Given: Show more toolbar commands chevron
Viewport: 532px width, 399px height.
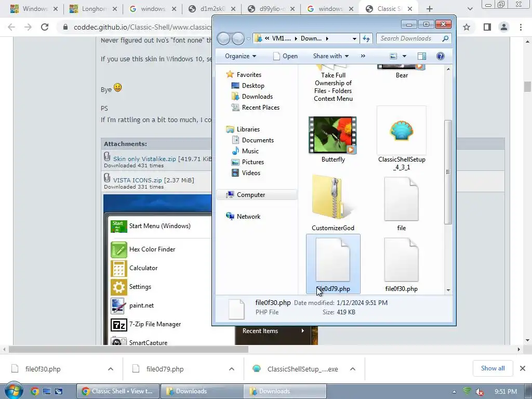Looking at the screenshot, I should coord(363,56).
